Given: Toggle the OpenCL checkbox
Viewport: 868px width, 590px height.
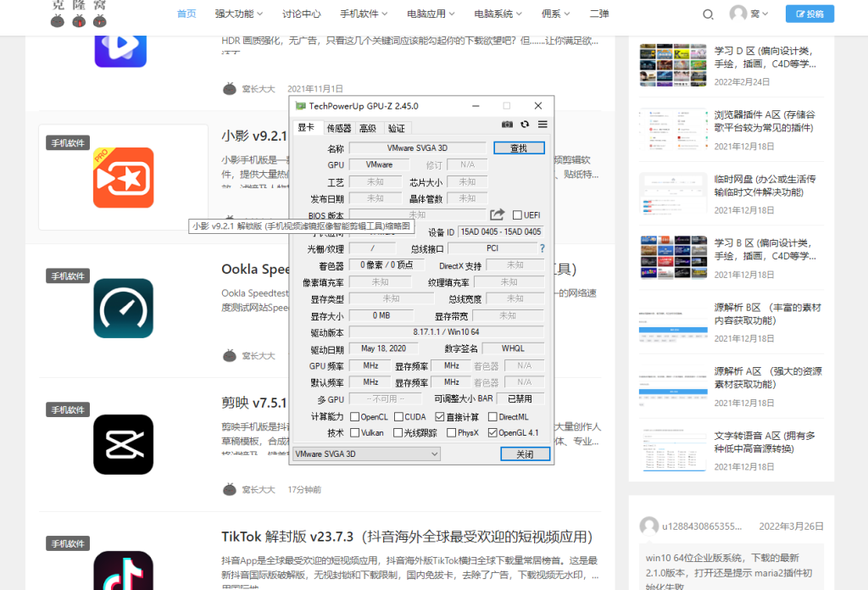Looking at the screenshot, I should 355,417.
